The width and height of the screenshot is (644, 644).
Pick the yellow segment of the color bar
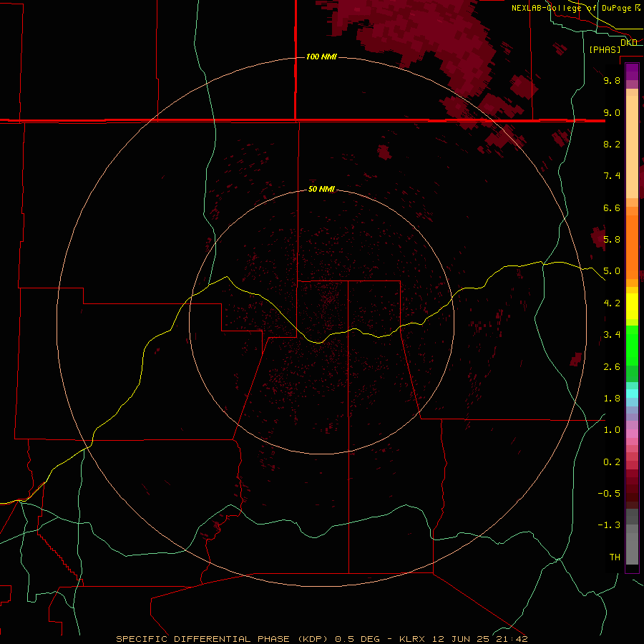point(632,306)
